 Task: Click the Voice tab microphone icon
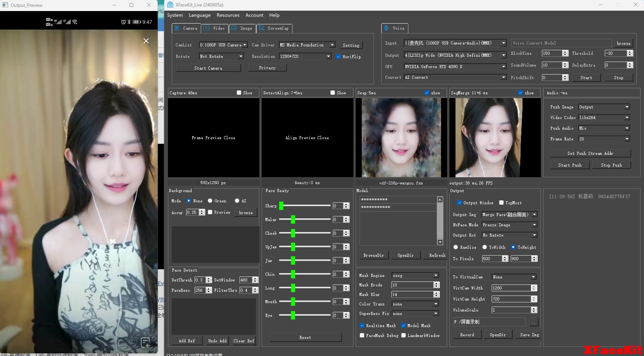click(x=386, y=28)
